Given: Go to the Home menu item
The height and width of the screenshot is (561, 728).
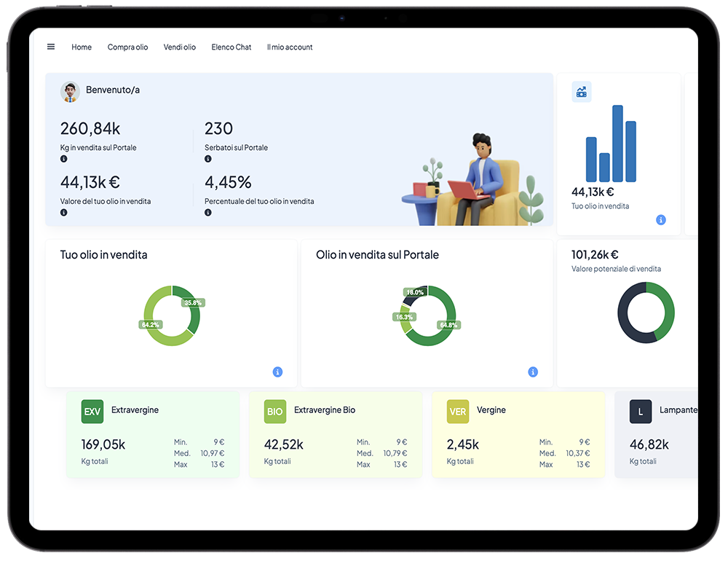Looking at the screenshot, I should pos(82,47).
